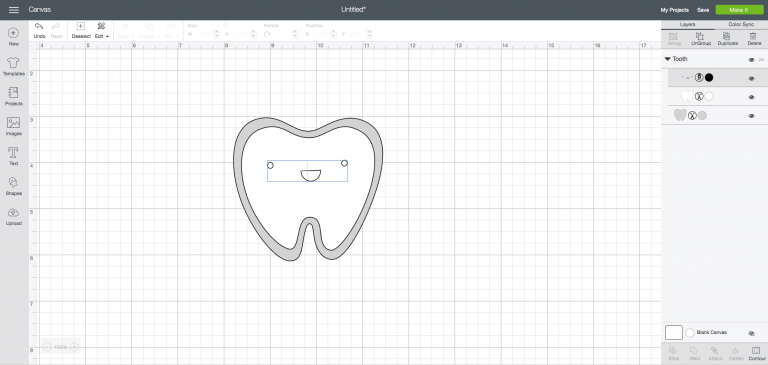Zoom out the canvas with minus button
Image resolution: width=768 pixels, height=365 pixels.
[x=47, y=347]
